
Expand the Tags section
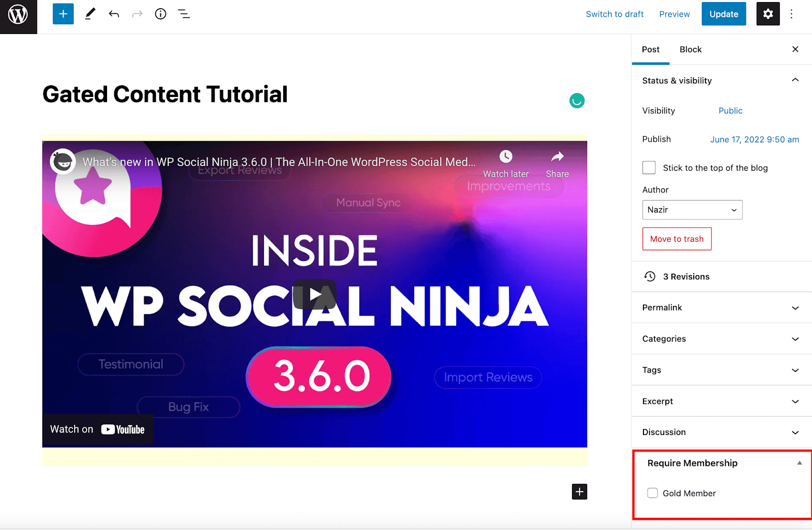(x=722, y=370)
